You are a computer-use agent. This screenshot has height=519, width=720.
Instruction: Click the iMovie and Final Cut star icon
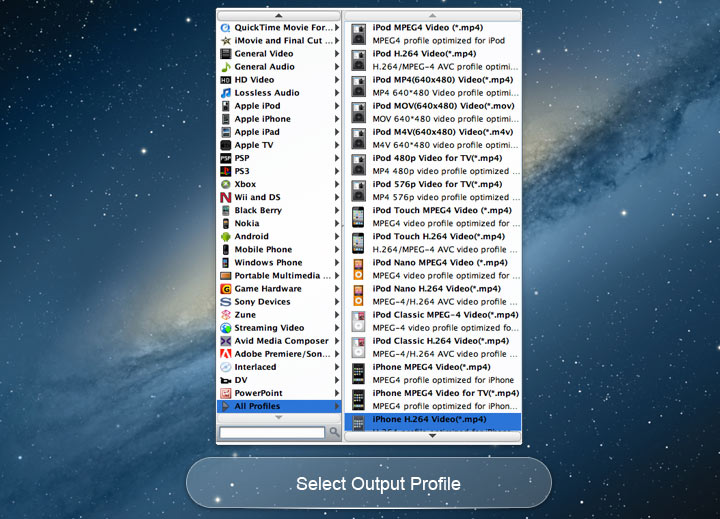pos(225,40)
